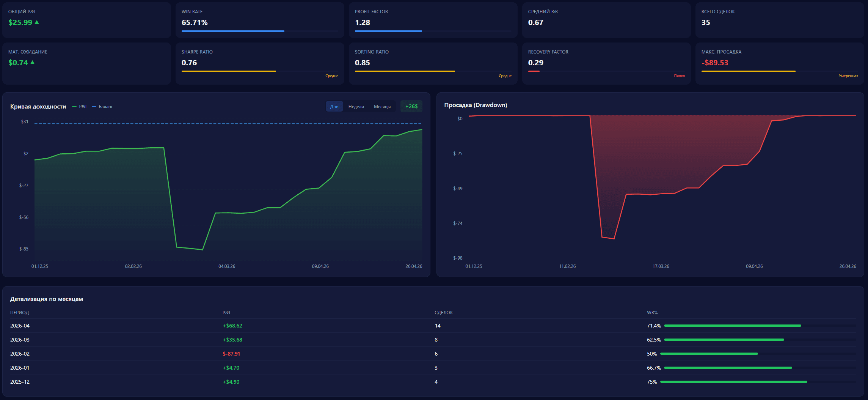
Task: Click the green up arrow beside $0.74
Action: 32,62
